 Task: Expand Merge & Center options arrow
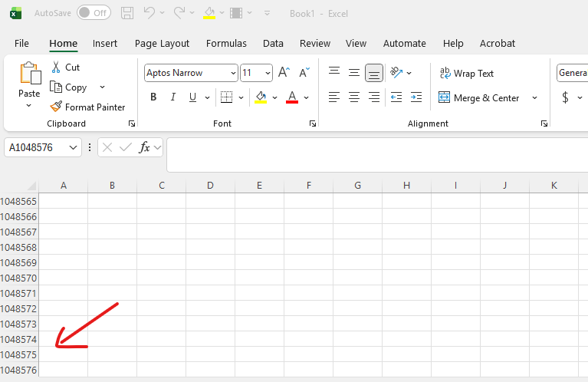(534, 98)
